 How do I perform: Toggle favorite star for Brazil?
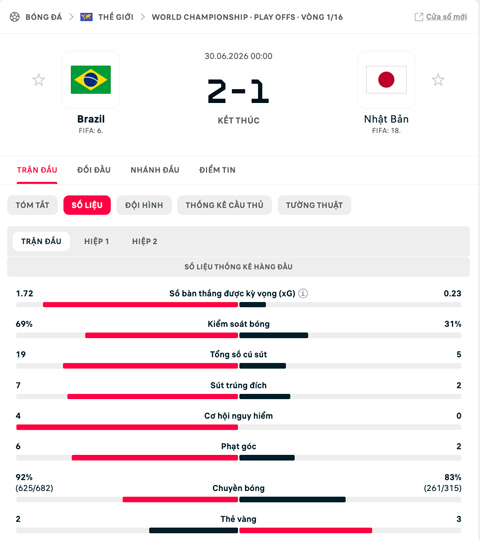(x=39, y=80)
